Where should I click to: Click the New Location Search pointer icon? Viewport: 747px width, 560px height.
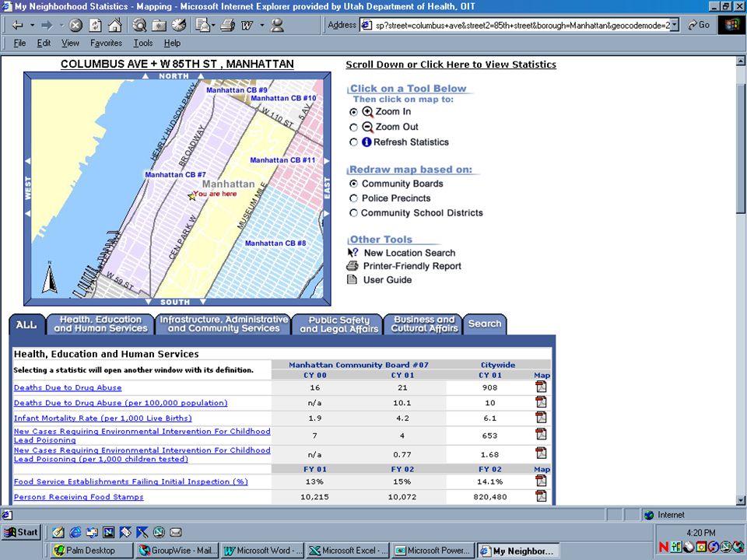[352, 252]
